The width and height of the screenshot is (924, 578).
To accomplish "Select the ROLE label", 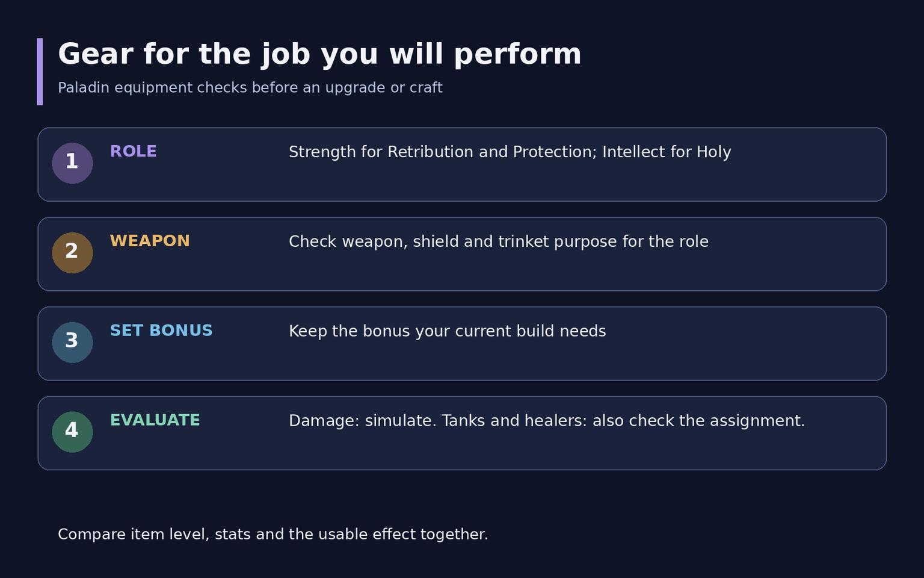I will click(x=133, y=151).
